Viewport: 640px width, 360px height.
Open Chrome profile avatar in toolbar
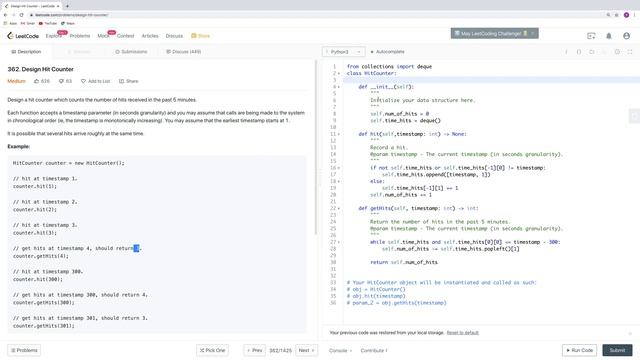point(626,15)
